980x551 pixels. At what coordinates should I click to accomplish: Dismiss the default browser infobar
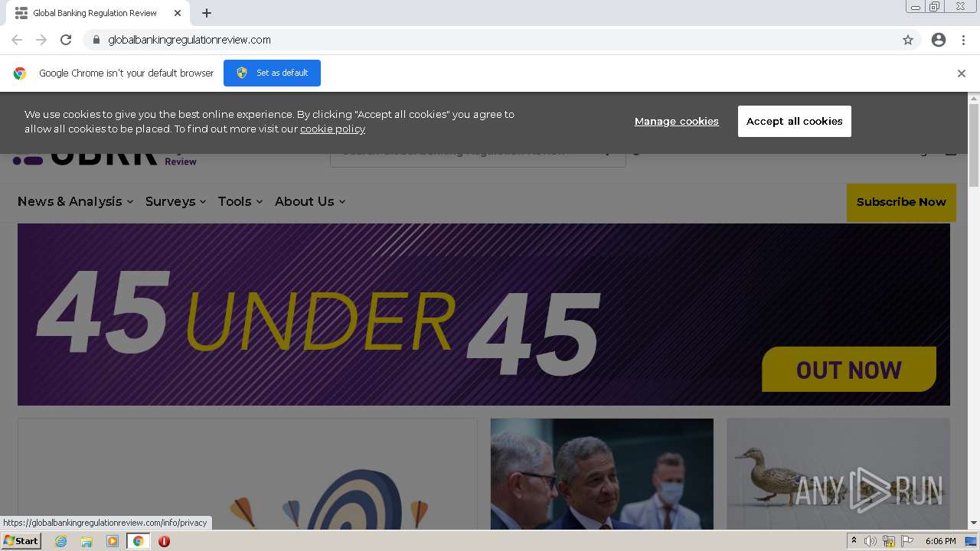coord(961,73)
